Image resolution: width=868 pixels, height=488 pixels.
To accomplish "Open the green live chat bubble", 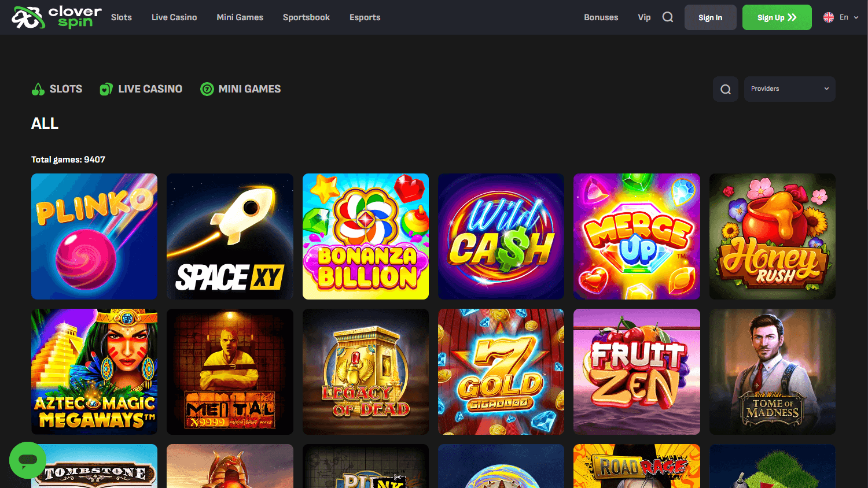I will coord(28,460).
